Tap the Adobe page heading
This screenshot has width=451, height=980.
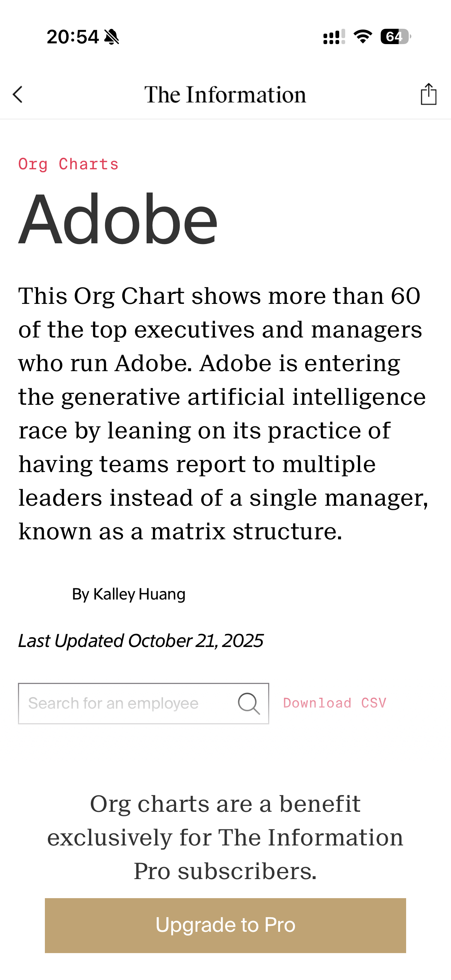pyautogui.click(x=118, y=220)
